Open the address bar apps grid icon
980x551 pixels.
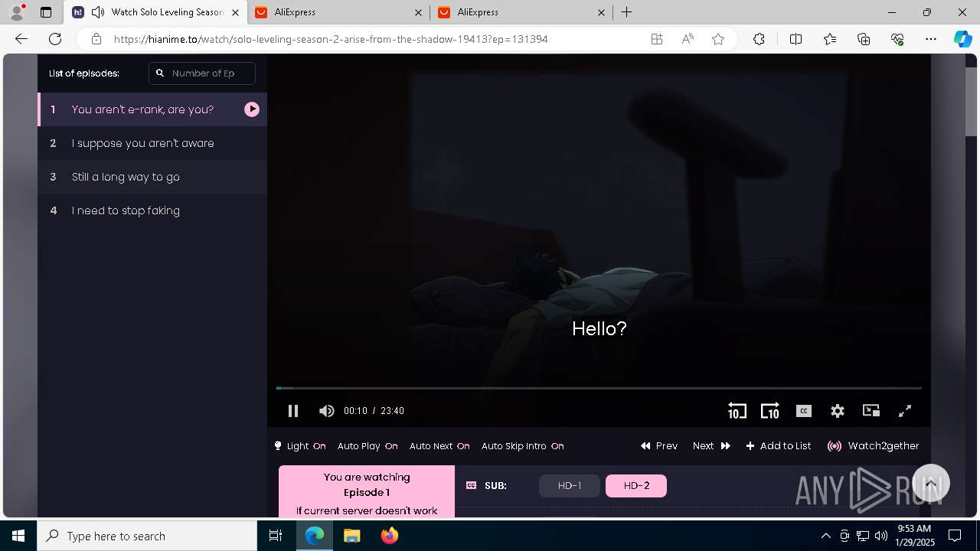coord(657,39)
